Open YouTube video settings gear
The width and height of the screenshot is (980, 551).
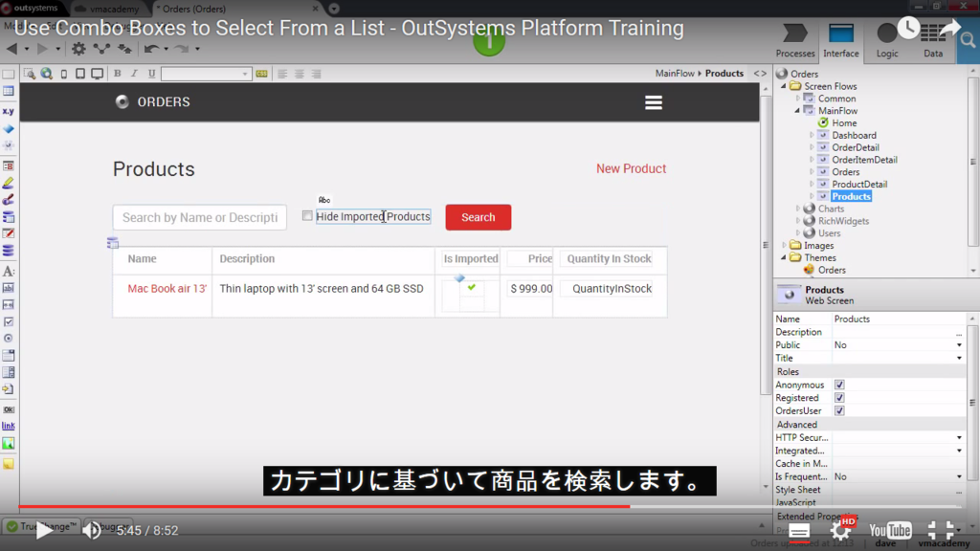click(x=840, y=531)
